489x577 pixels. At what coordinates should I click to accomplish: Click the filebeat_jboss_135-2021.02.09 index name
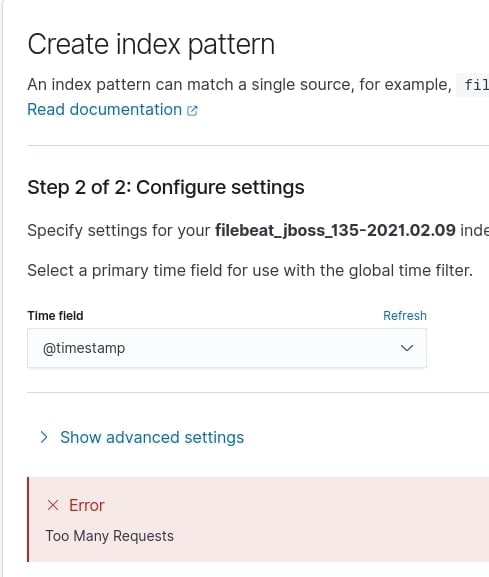[x=335, y=230]
